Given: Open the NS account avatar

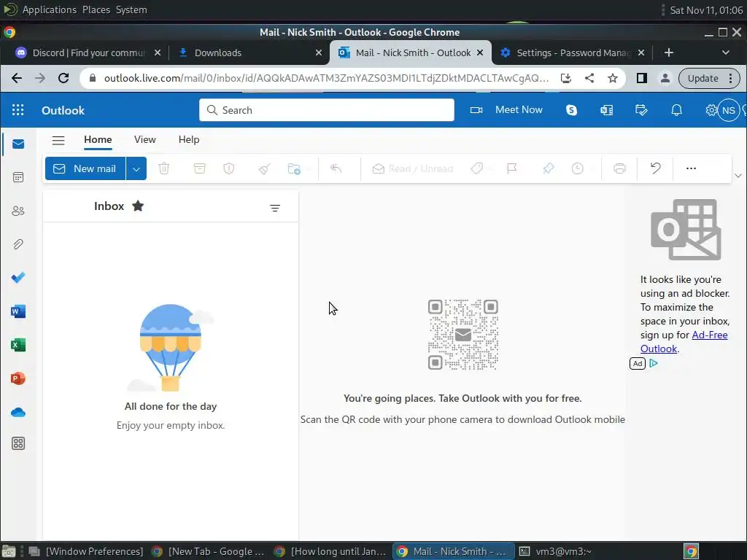Looking at the screenshot, I should click(x=729, y=111).
